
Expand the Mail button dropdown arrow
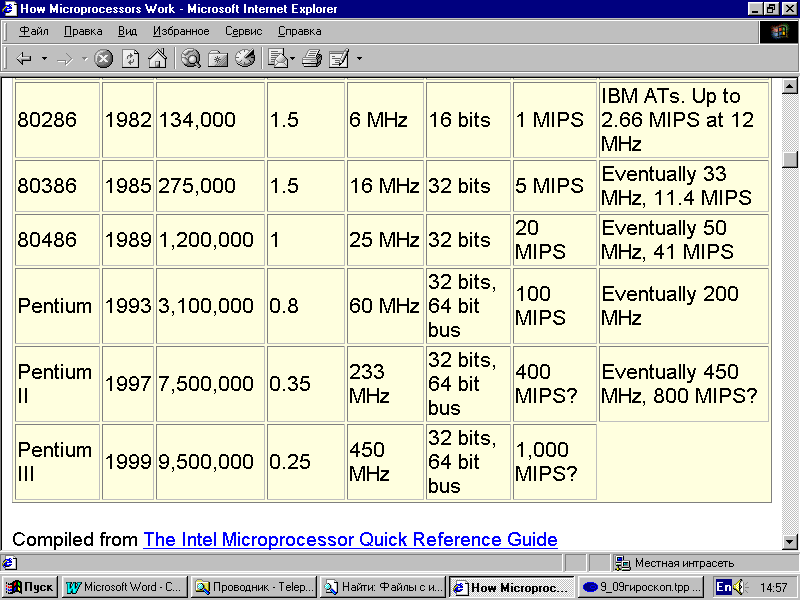pyautogui.click(x=292, y=59)
